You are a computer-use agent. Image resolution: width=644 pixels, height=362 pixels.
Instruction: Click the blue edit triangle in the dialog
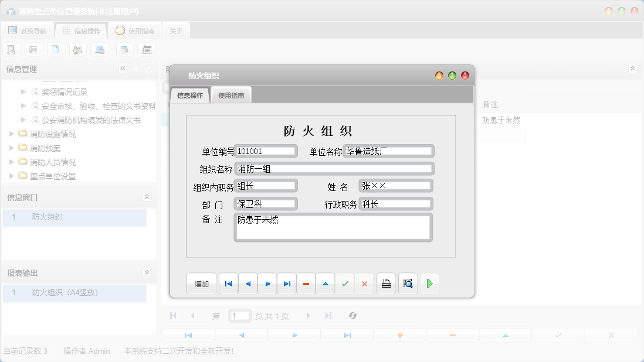point(326,284)
